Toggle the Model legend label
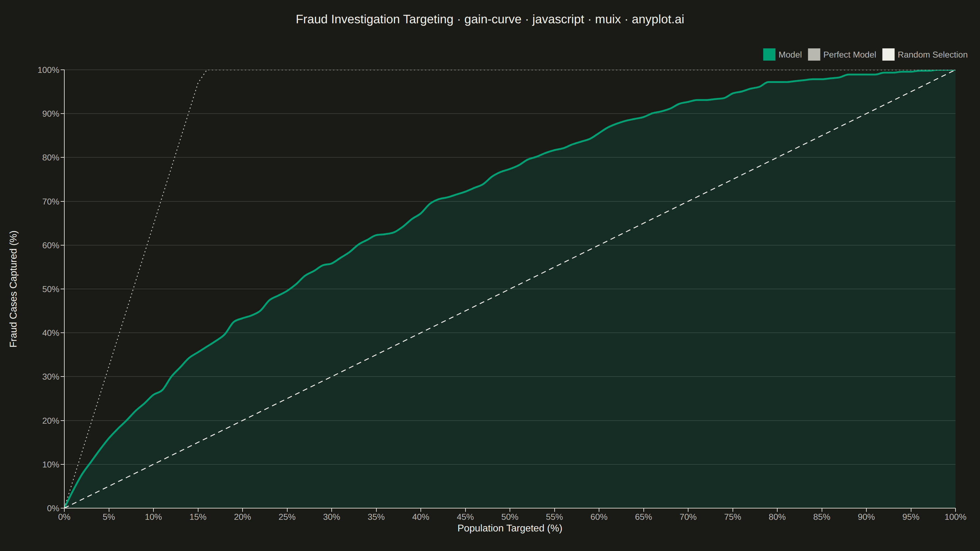 click(x=790, y=55)
